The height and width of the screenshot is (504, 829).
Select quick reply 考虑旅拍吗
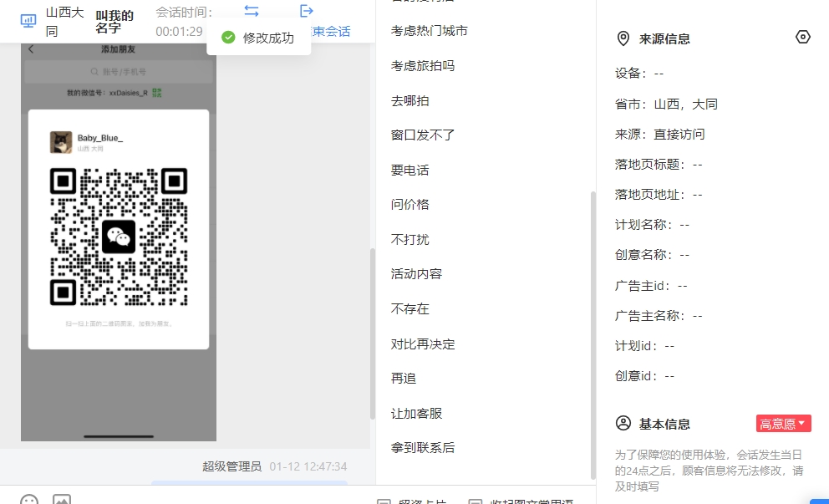click(422, 65)
